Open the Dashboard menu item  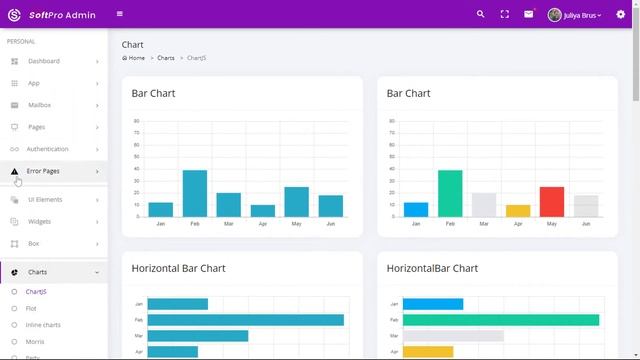(x=54, y=61)
